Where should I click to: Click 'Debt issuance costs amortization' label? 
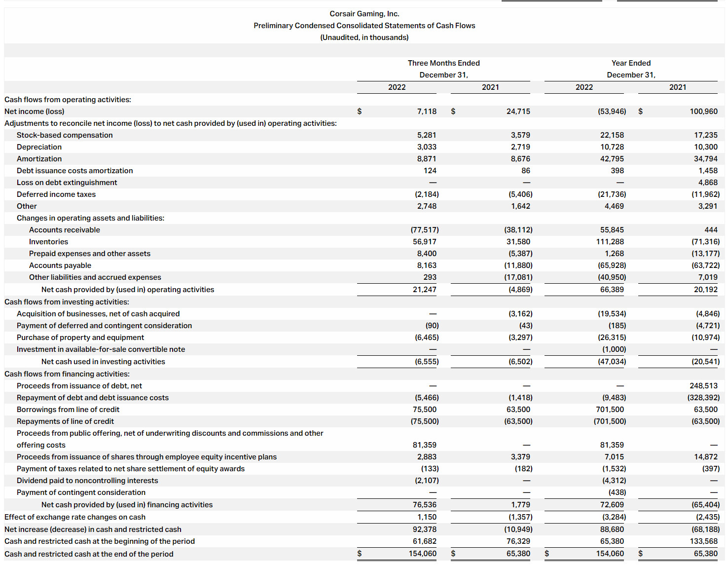pos(74,171)
